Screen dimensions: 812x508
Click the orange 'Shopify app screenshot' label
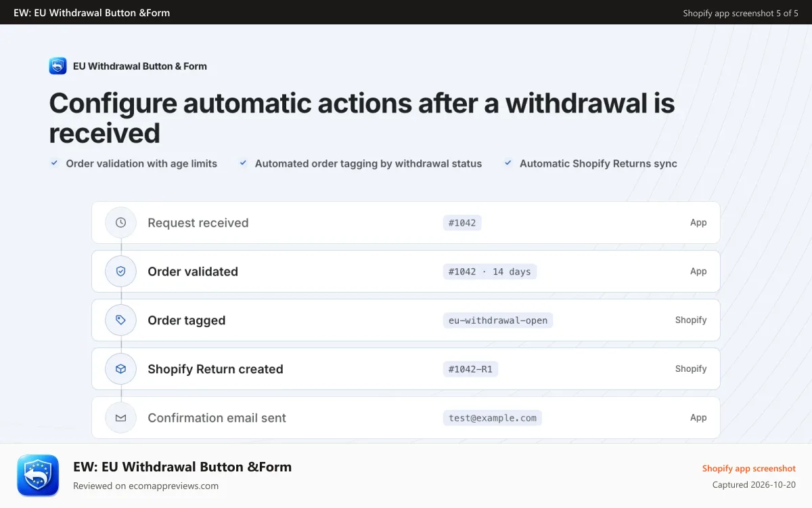[748, 468]
